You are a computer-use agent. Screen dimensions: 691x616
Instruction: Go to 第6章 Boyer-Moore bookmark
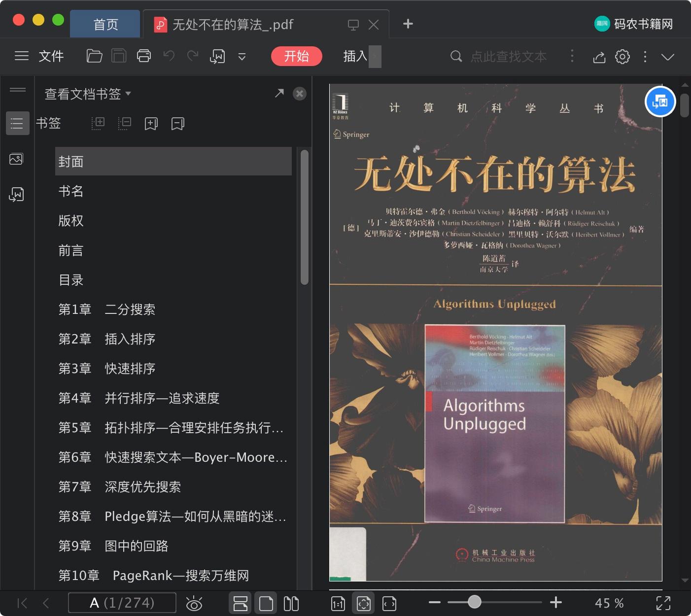(x=173, y=457)
